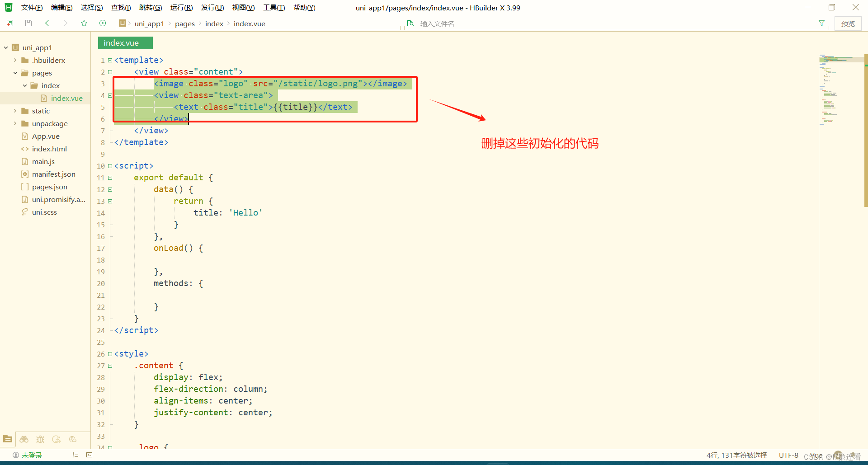868x465 pixels.
Task: Go forward with the right arrow icon
Action: pyautogui.click(x=66, y=23)
